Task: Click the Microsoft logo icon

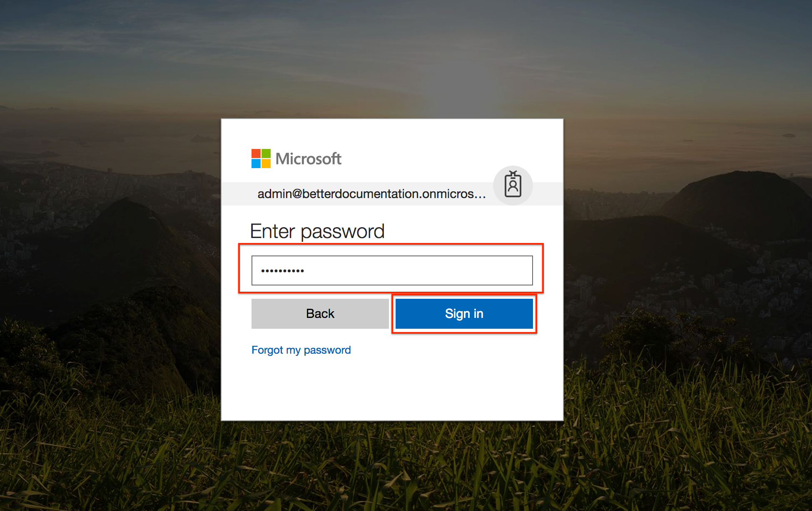Action: [x=259, y=158]
